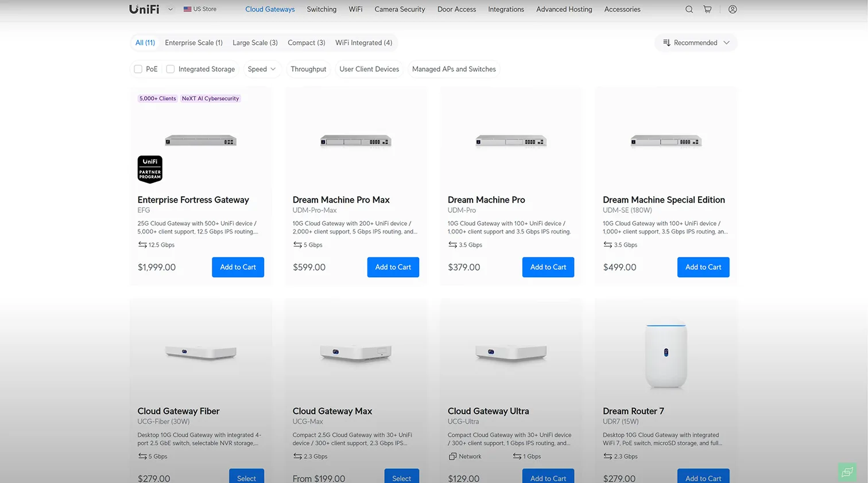Open the Switching menu
Viewport: 868px width, 483px height.
(321, 9)
